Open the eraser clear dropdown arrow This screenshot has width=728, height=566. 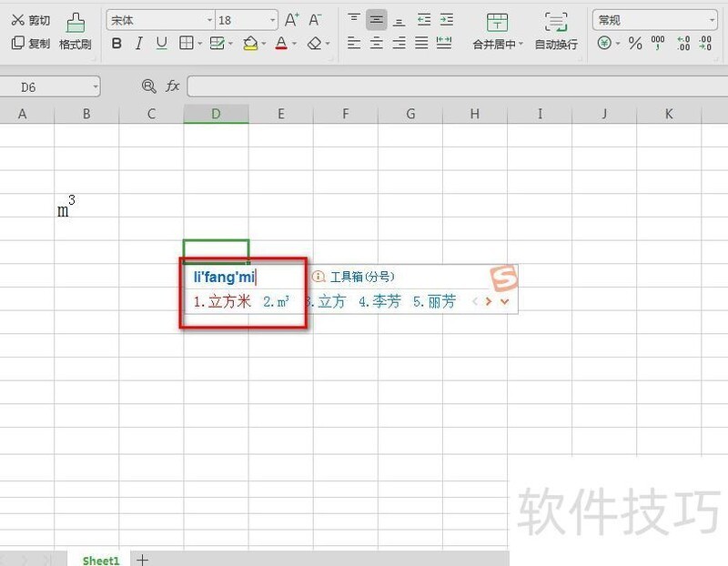328,44
